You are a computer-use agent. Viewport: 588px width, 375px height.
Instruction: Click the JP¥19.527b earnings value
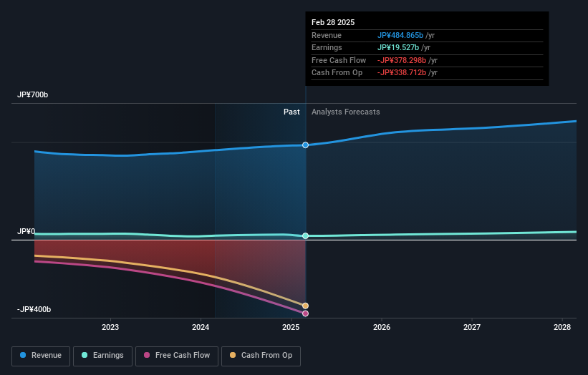pos(398,47)
